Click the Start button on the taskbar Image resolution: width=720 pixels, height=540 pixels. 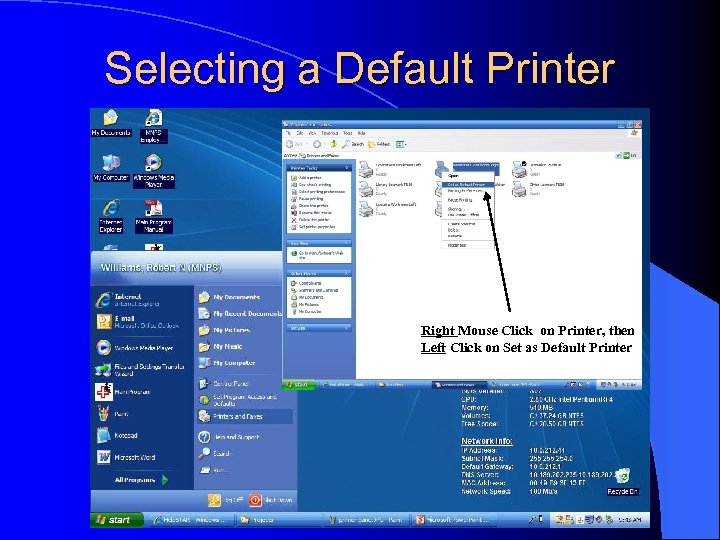pos(117,520)
